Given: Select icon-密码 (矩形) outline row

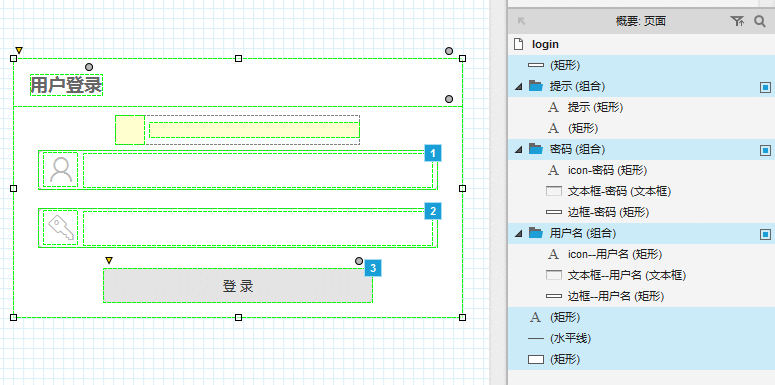Looking at the screenshot, I should coord(641,171).
